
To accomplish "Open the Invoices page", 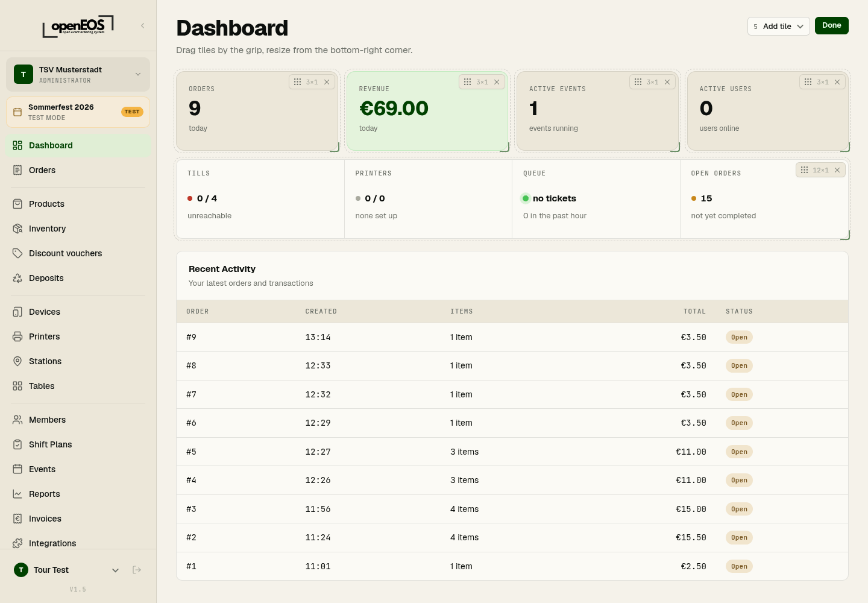I will click(x=78, y=519).
